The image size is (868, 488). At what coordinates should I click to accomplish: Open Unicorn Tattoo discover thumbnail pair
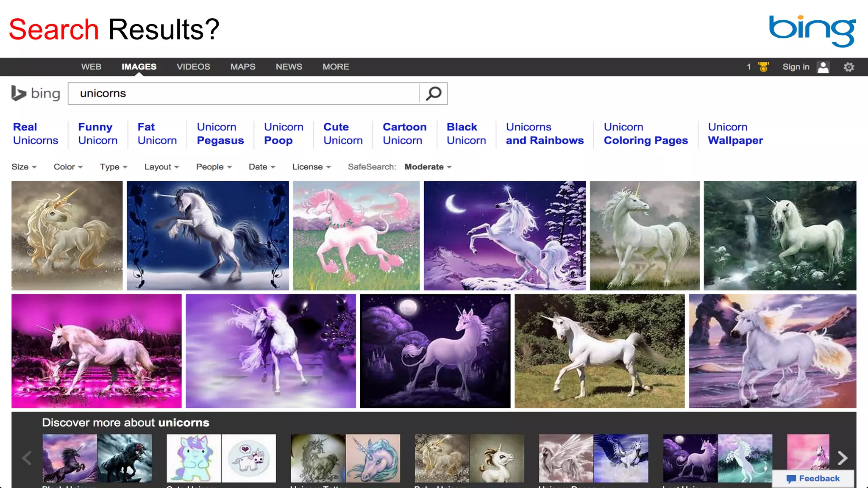(x=345, y=458)
